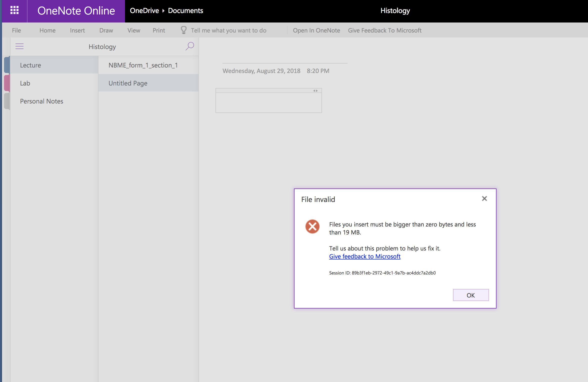Screen dimensions: 588x382
Task: Switch to the Insert ribbon tab
Action: 77,30
